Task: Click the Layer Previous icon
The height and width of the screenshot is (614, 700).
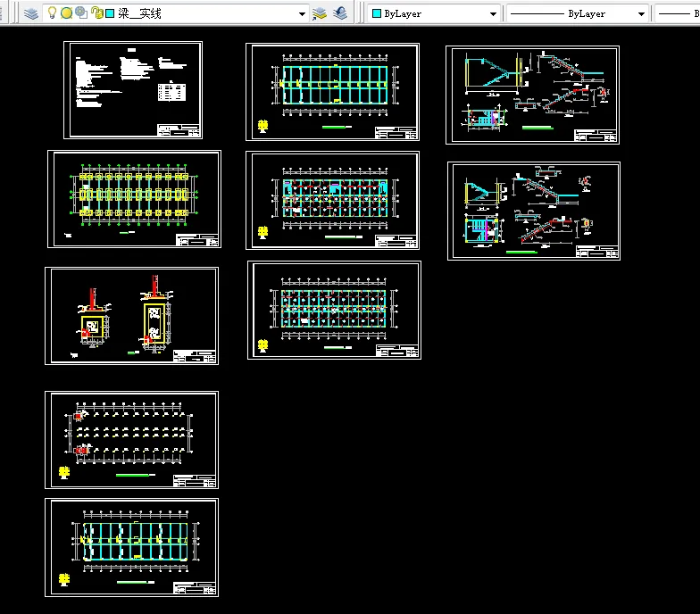Action: coord(340,13)
